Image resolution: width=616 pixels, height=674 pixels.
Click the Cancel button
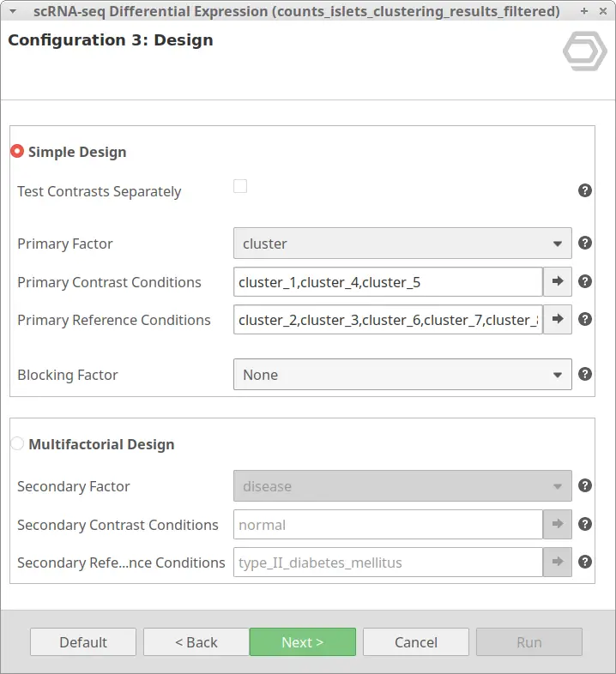[416, 641]
